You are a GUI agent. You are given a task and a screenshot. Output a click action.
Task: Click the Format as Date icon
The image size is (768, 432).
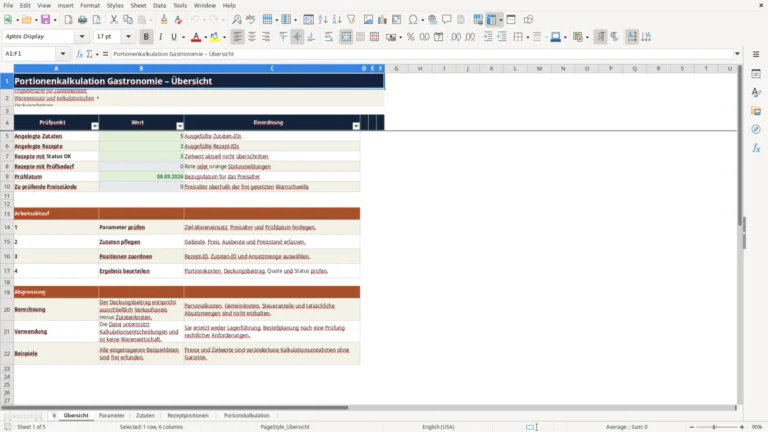point(439,37)
